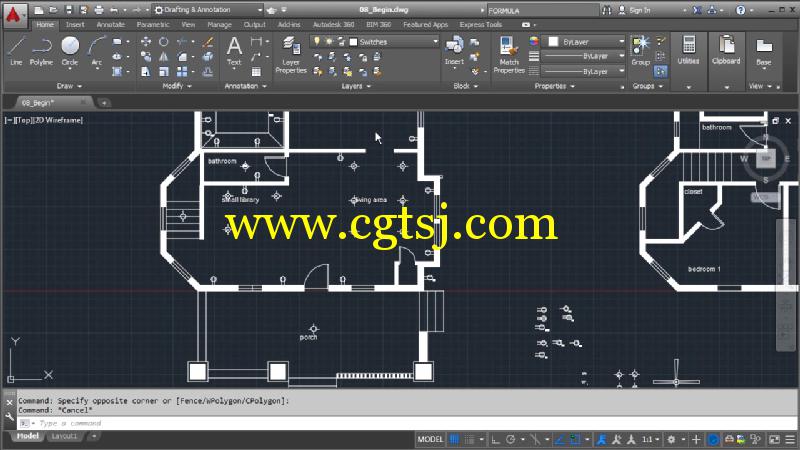The width and height of the screenshot is (800, 450).
Task: Click the search box containing FORMULA
Action: pos(542,10)
